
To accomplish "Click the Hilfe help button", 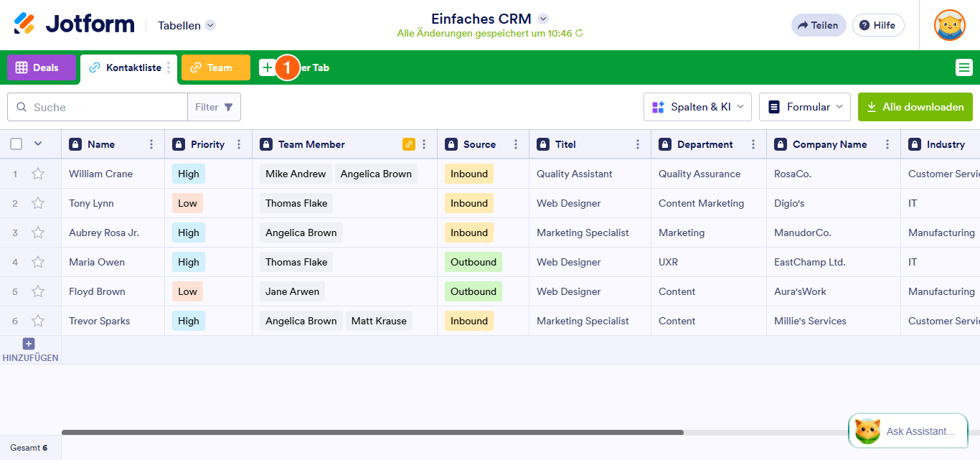I will coord(878,25).
